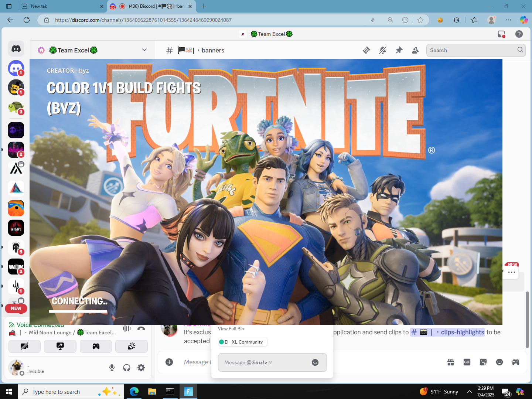Open the Threads icon in channel header
Viewport: 532px width, 399px height.
[x=366, y=50]
